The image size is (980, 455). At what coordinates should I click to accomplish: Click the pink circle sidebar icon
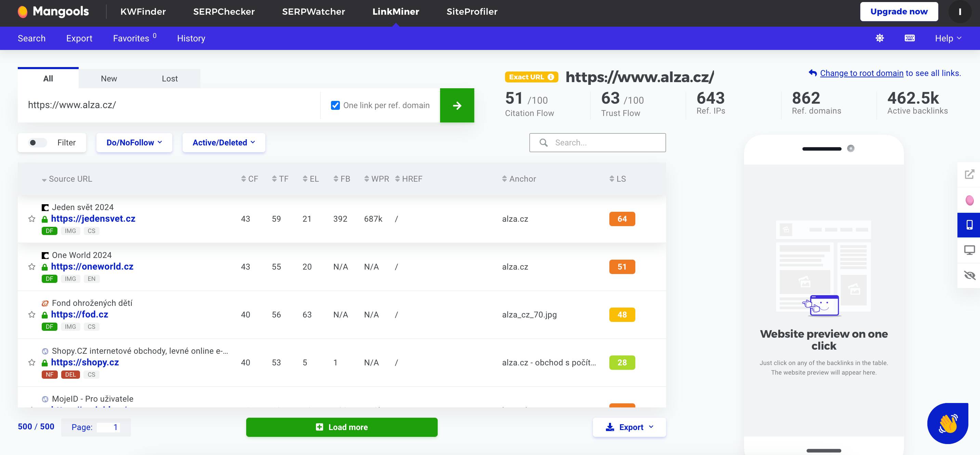(969, 200)
